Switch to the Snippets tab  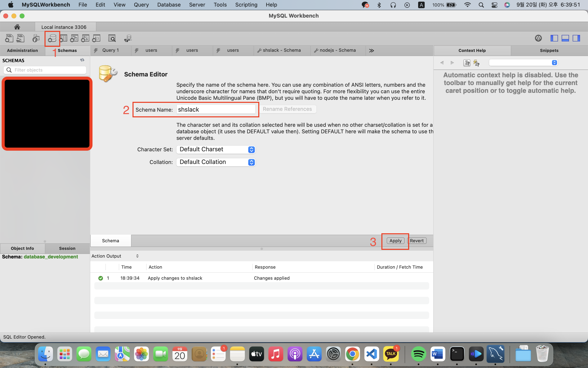coord(549,50)
